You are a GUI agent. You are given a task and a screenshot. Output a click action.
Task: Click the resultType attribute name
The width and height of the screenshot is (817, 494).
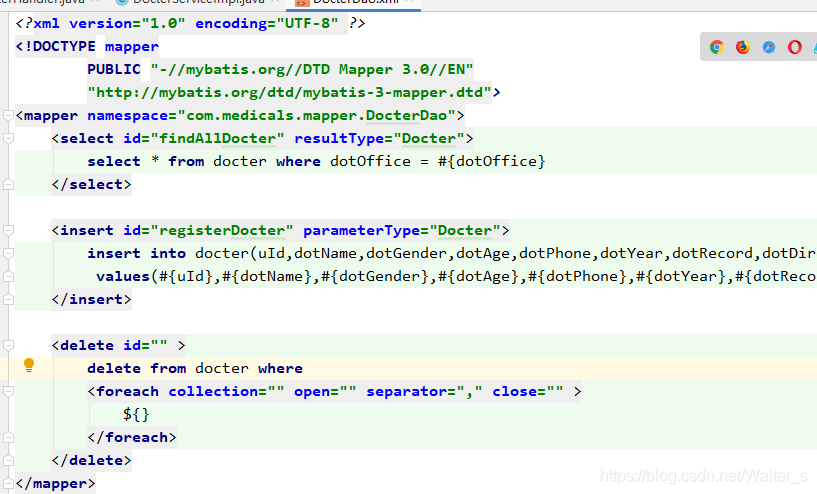tap(339, 139)
